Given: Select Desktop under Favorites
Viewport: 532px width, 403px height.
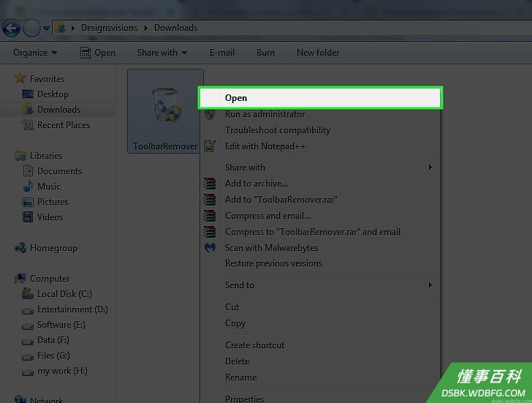Looking at the screenshot, I should [x=53, y=94].
